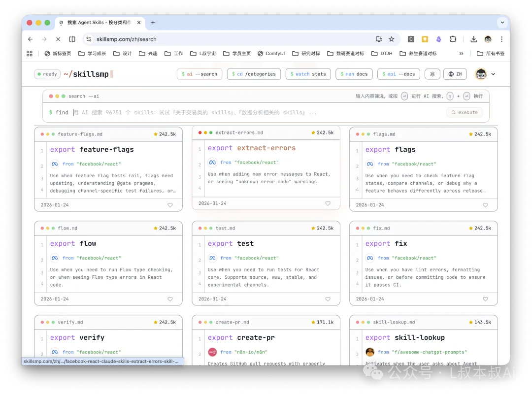The width and height of the screenshot is (532, 394).
Task: Open the cd /categories menu item
Action: pyautogui.click(x=254, y=74)
